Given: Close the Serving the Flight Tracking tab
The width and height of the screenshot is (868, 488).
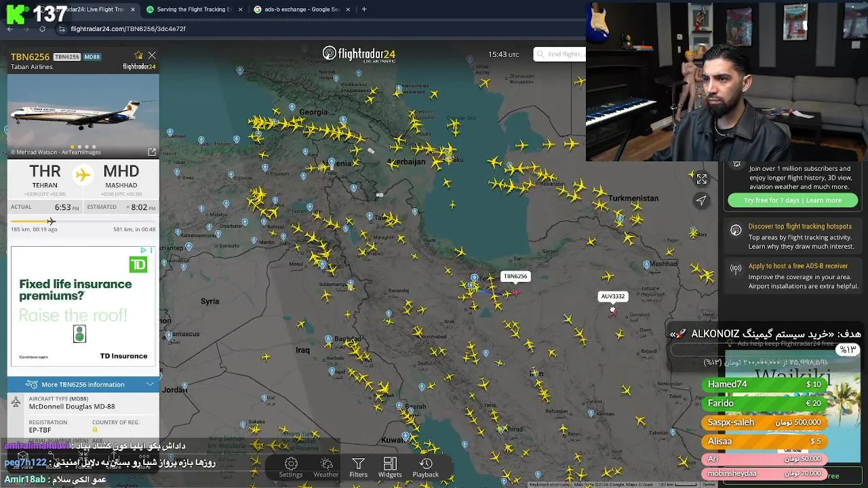Looking at the screenshot, I should click(240, 9).
